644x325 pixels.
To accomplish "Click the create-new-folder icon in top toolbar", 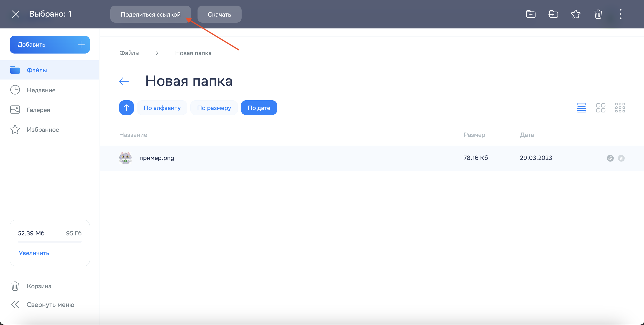I will [x=531, y=14].
